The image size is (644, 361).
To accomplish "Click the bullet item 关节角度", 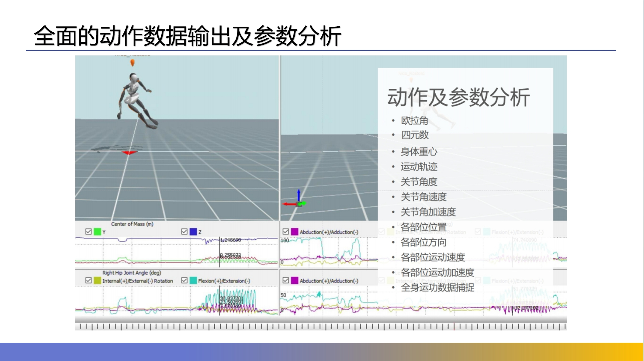I will [419, 182].
